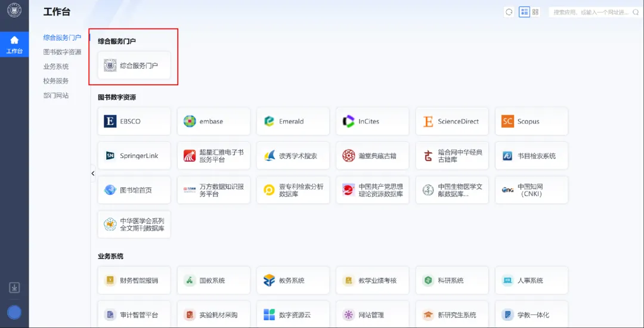Viewport: 644px width, 328px height.
Task: Open the SpringerLink SN icon
Action: pyautogui.click(x=110, y=156)
